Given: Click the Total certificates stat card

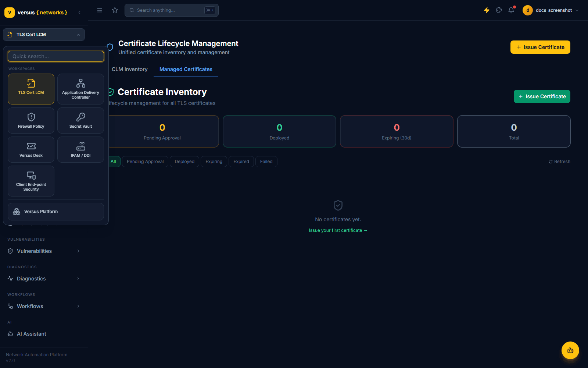Looking at the screenshot, I should [514, 131].
